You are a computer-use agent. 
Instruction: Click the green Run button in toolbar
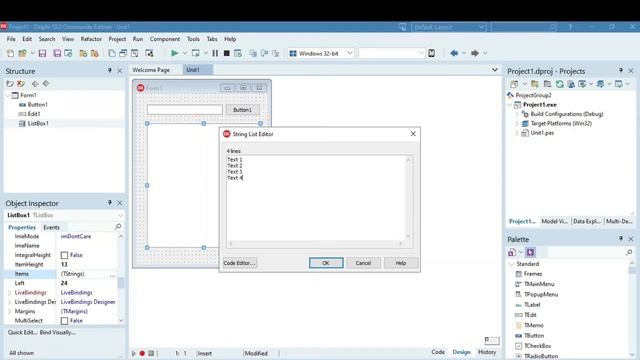click(174, 53)
